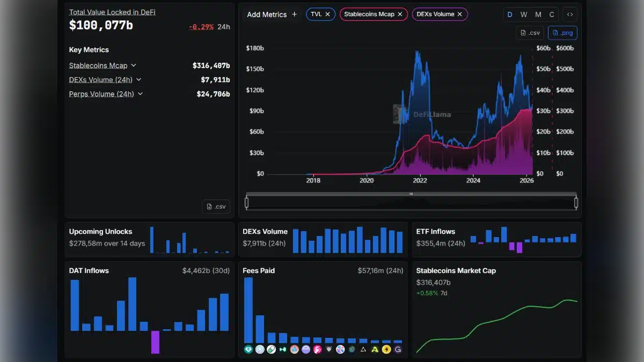644x362 pixels.
Task: Switch the chart to Monthly view
Action: coord(538,14)
